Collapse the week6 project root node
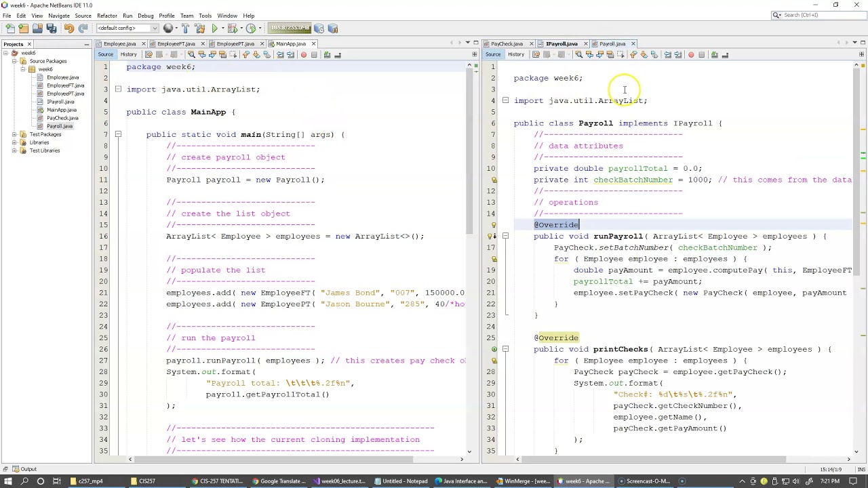The image size is (868, 488). [x=5, y=53]
